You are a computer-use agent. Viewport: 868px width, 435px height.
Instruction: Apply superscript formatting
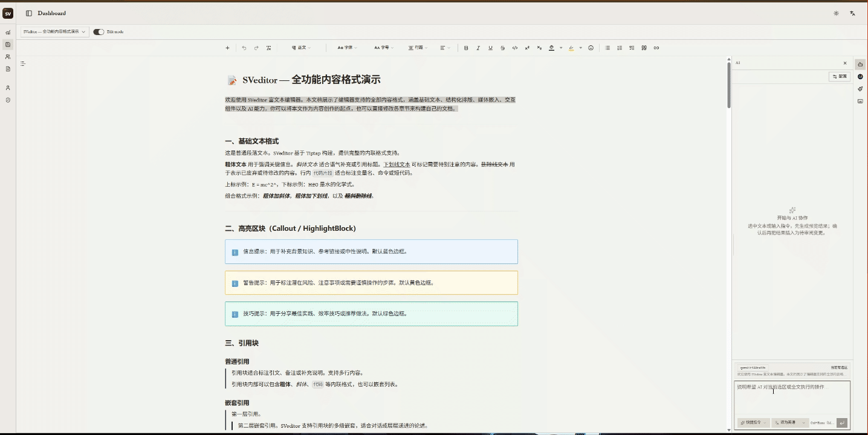527,48
